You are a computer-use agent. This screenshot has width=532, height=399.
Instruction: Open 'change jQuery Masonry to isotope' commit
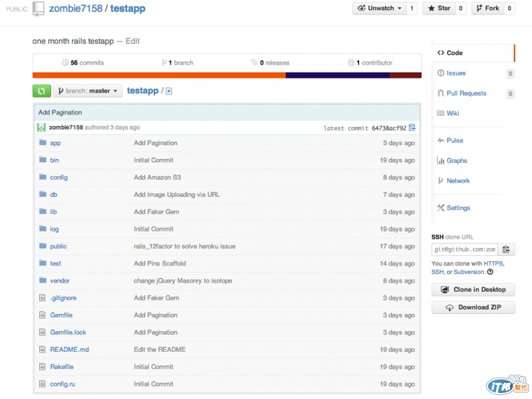pos(183,281)
